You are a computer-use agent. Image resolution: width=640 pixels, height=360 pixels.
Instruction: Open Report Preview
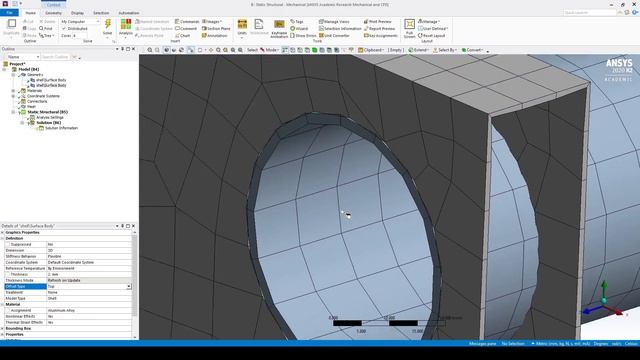(379, 29)
